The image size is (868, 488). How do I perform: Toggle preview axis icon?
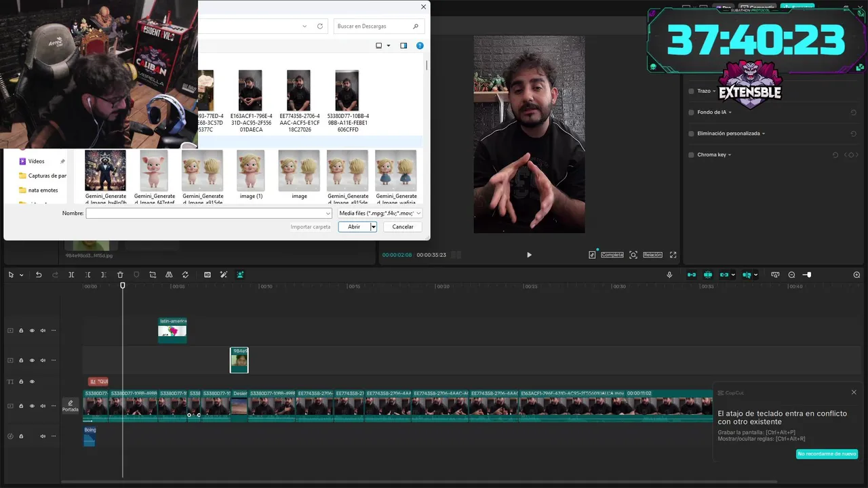[x=747, y=274]
